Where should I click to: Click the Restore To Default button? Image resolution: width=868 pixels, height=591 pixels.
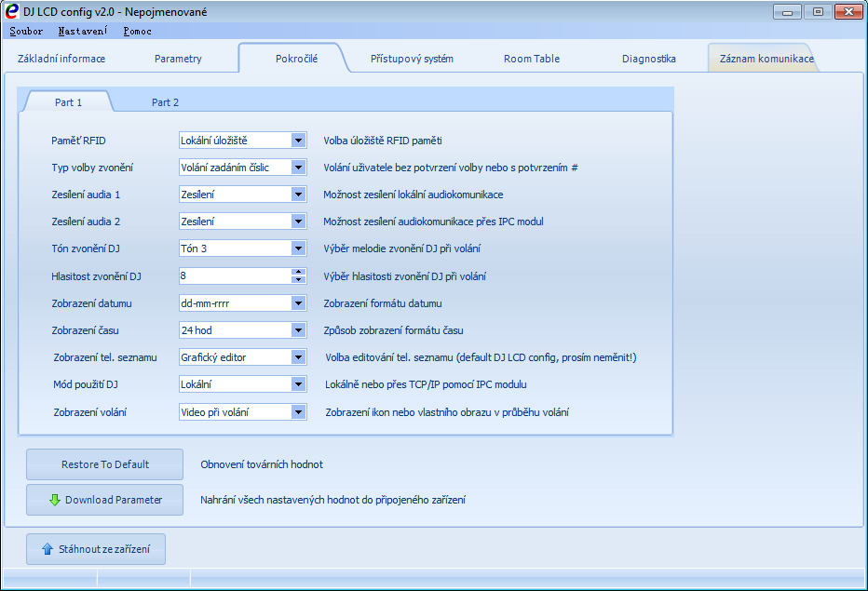[104, 464]
